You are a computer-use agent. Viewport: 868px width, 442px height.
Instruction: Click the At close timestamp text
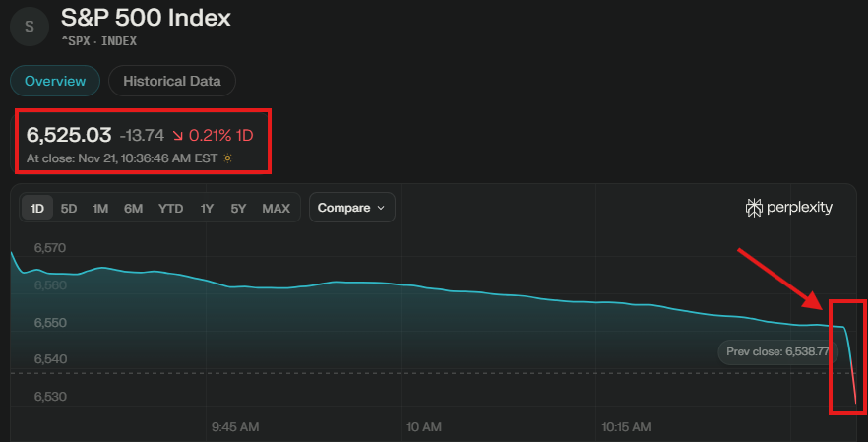(x=122, y=158)
